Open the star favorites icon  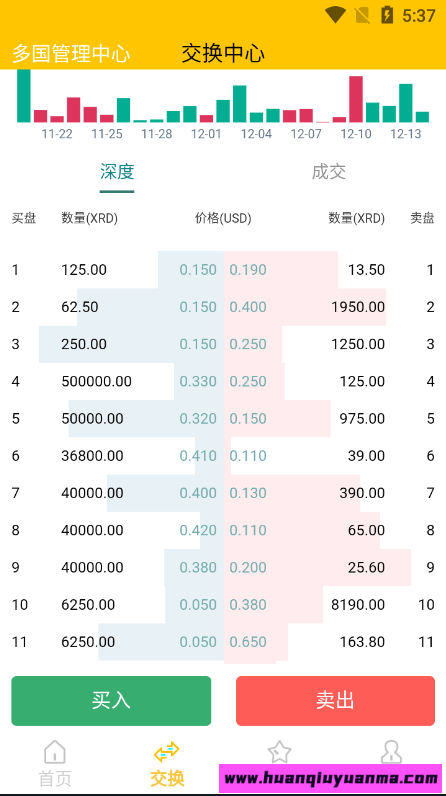pos(279,752)
